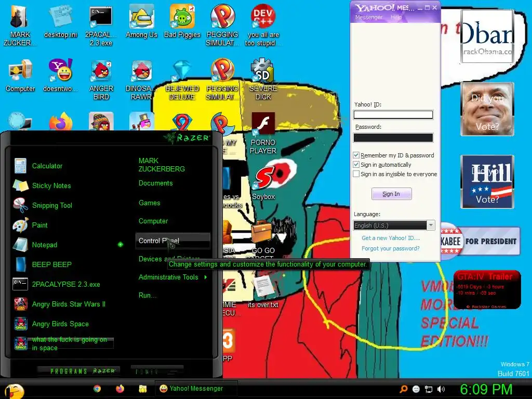
Task: Open Bad Piggies desktop shortcut
Action: coord(182,22)
